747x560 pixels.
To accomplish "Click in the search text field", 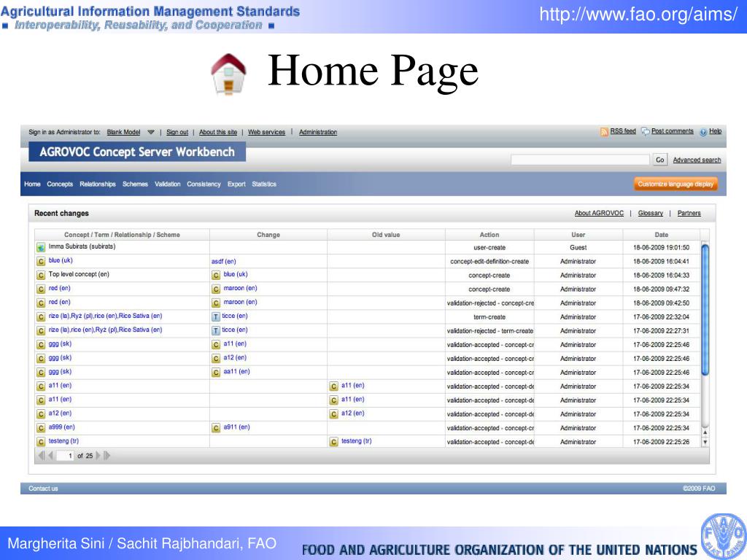I will coord(580,160).
